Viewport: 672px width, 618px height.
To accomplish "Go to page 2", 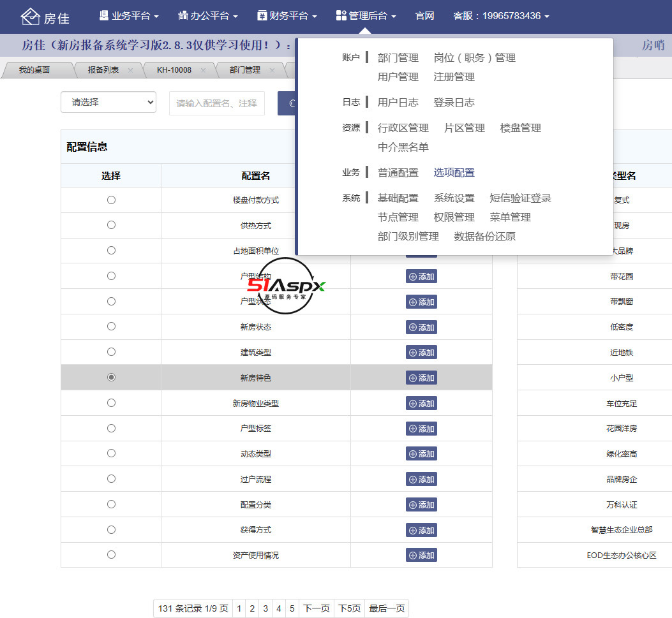I will tap(252, 608).
